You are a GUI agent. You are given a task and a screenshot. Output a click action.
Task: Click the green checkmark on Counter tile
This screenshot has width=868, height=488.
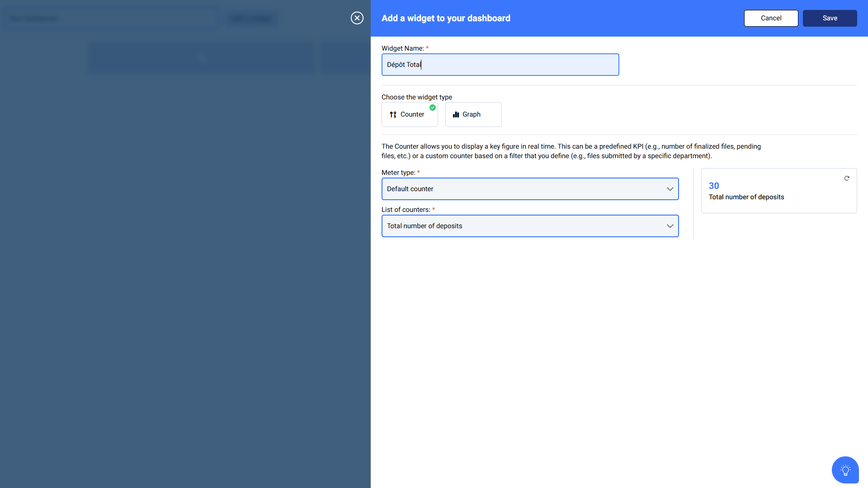pyautogui.click(x=433, y=108)
